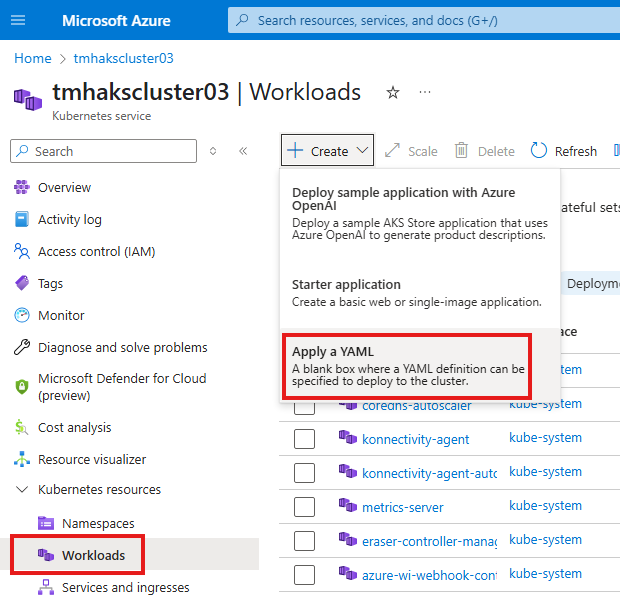Click the Monitor gauge icon
This screenshot has width=620, height=606.
(22, 315)
